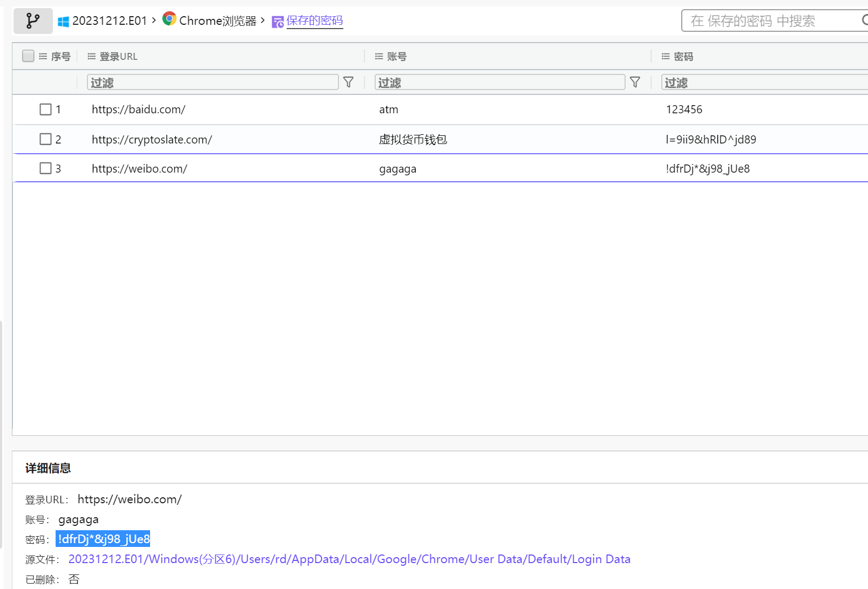This screenshot has width=868, height=589.
Task: Check the row 2 cryptoslate.com checkbox
Action: click(46, 139)
